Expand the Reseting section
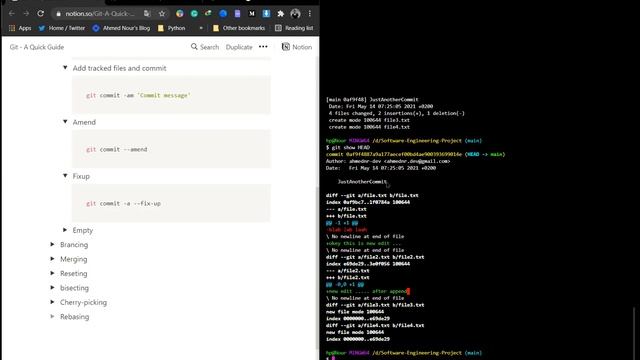Screen dimensions: 640x360 pos(52,273)
